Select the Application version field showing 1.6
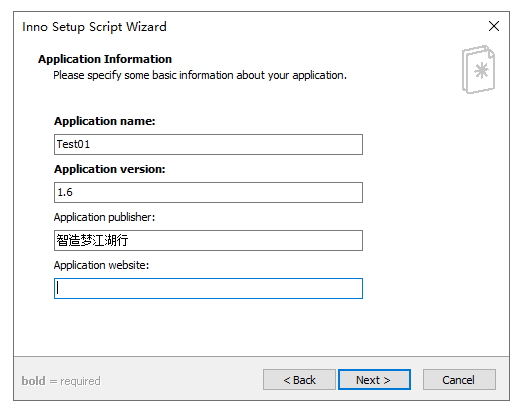Image resolution: width=525 pixels, height=418 pixels. (208, 192)
